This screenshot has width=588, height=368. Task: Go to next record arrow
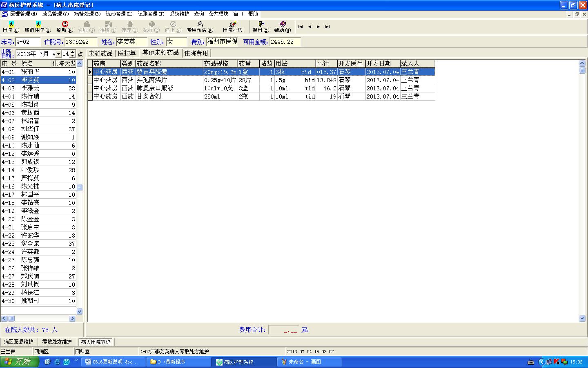pyautogui.click(x=318, y=27)
